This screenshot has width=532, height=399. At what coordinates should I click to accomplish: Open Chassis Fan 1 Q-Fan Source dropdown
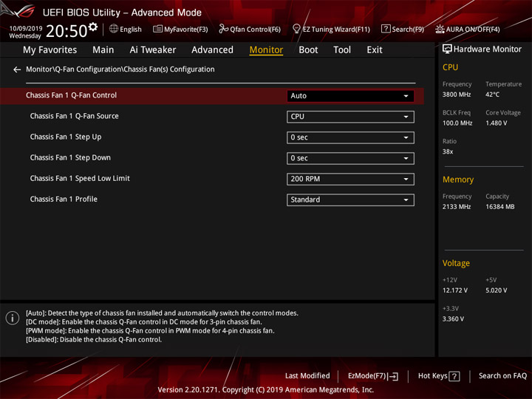click(x=350, y=117)
